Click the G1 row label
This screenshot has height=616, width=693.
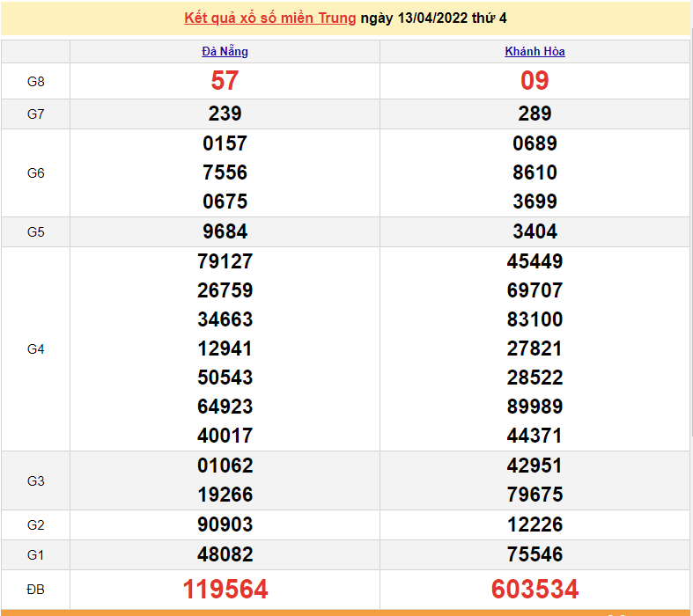(x=35, y=554)
